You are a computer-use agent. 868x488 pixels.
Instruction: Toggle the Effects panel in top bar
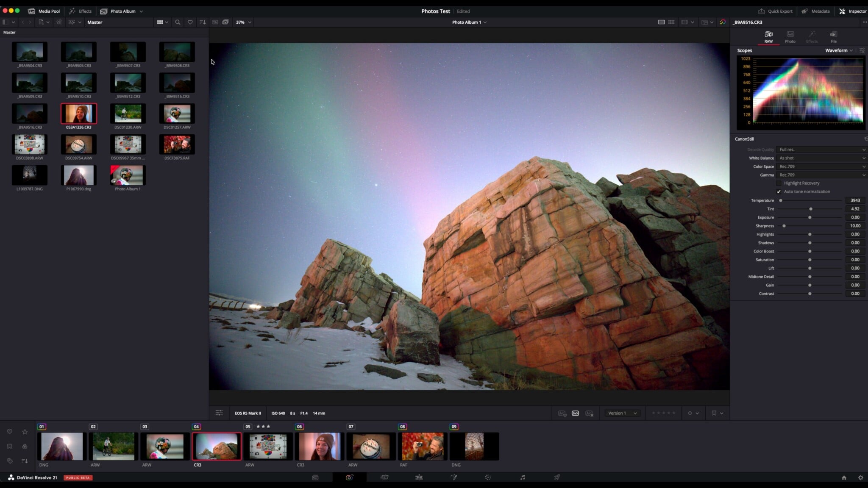tap(81, 11)
